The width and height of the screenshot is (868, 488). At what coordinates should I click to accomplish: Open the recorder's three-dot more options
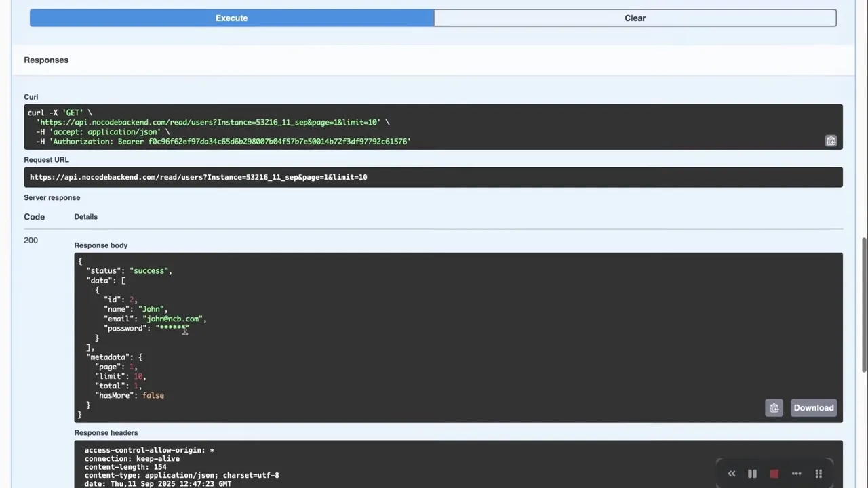point(796,474)
